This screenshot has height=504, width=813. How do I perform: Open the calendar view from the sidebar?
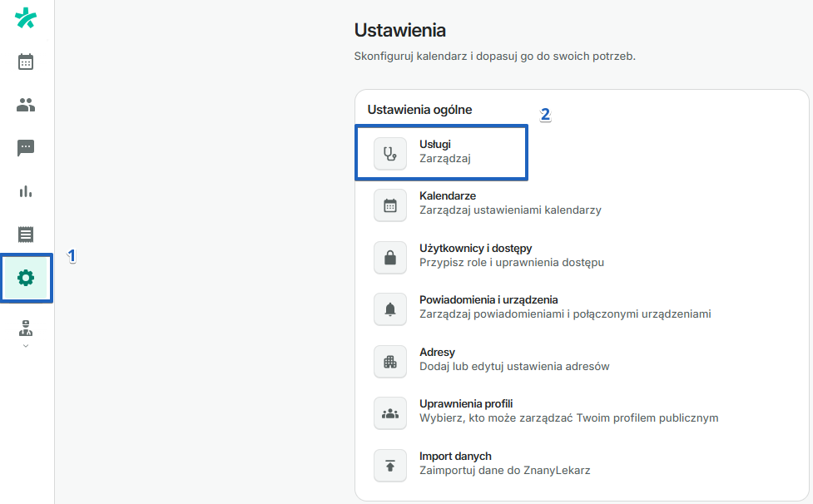click(x=25, y=62)
